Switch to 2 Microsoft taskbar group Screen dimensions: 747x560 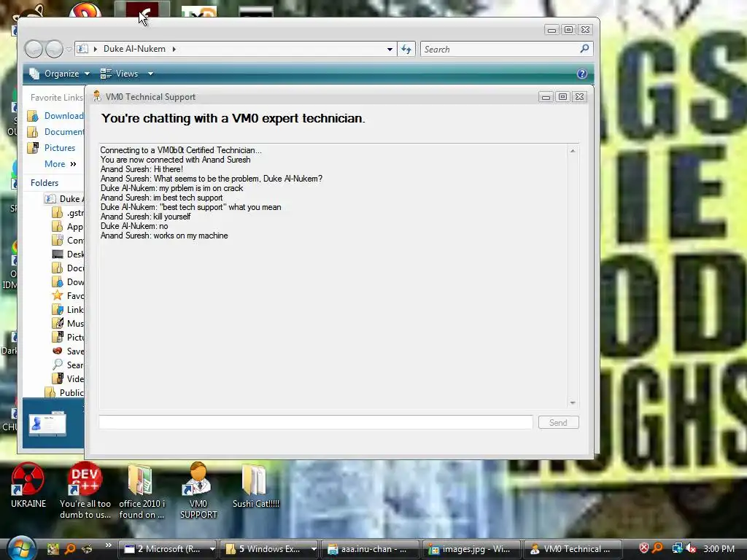[163, 549]
